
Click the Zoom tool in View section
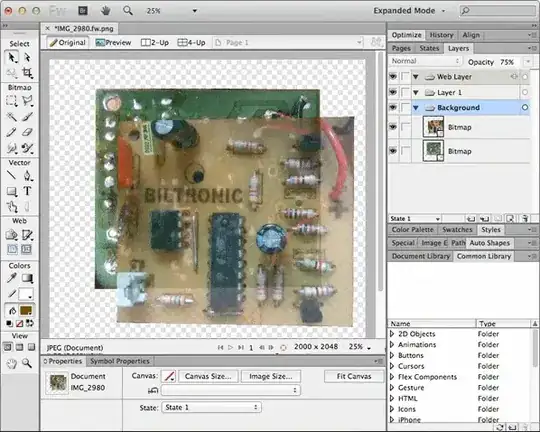click(27, 363)
